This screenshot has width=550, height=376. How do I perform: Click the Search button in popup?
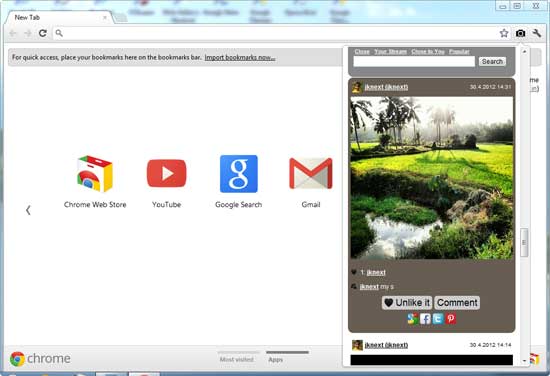pyautogui.click(x=492, y=61)
